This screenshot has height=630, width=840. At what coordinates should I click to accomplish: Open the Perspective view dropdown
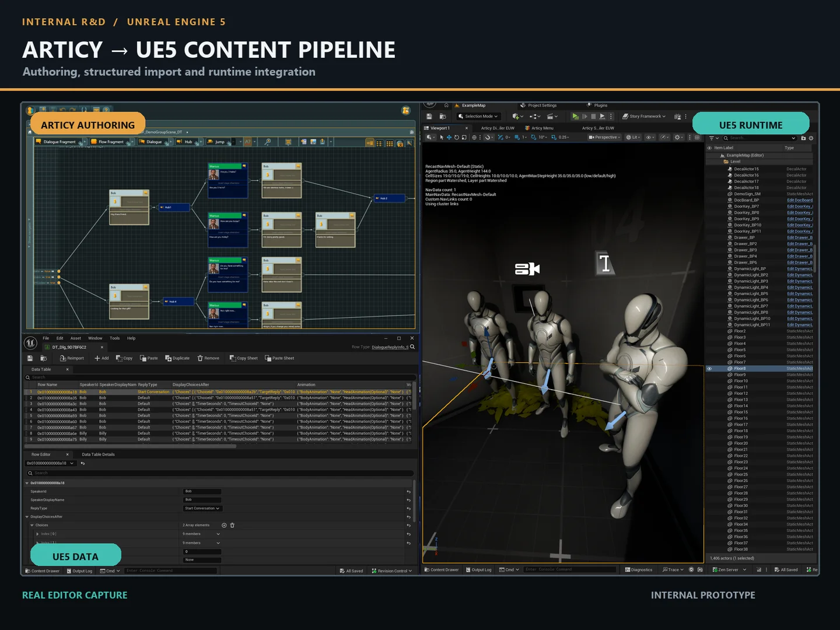pyautogui.click(x=604, y=138)
